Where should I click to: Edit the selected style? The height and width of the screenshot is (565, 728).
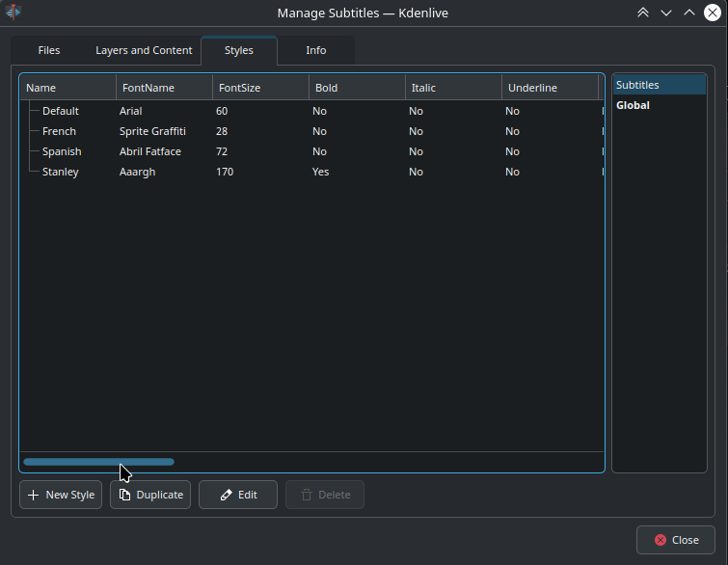pos(238,495)
